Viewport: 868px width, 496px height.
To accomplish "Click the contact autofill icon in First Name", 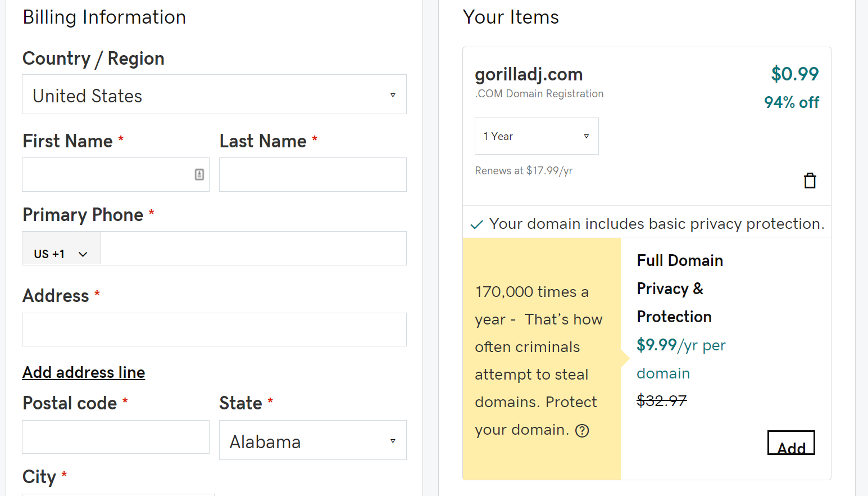I will 199,175.
